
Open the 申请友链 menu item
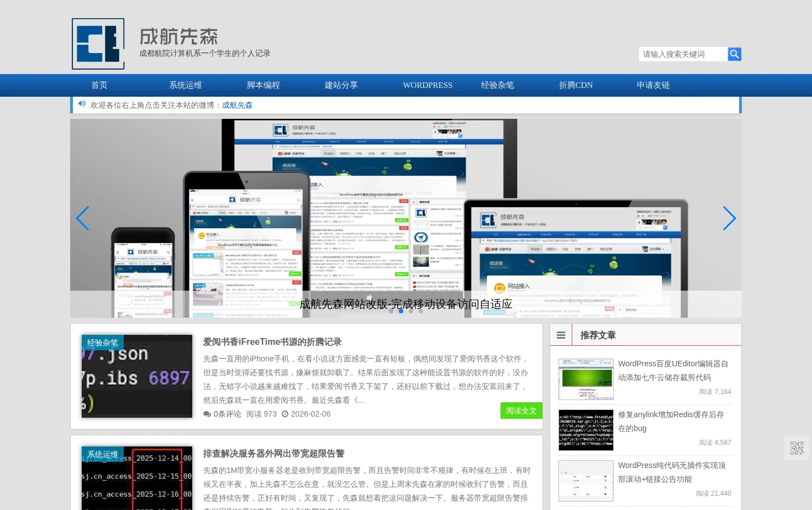coord(653,85)
